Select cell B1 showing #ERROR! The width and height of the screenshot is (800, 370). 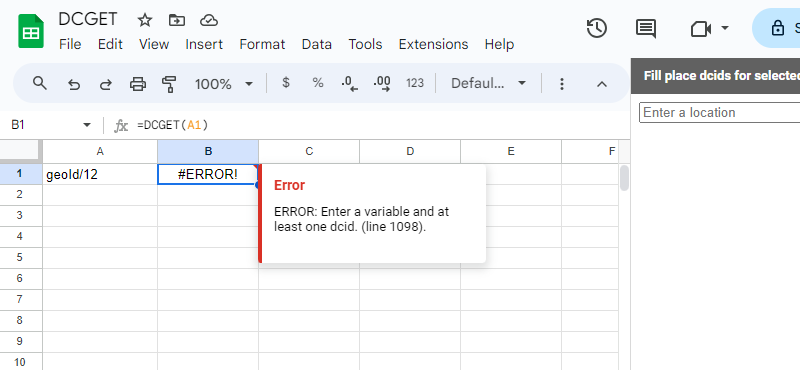click(x=208, y=175)
